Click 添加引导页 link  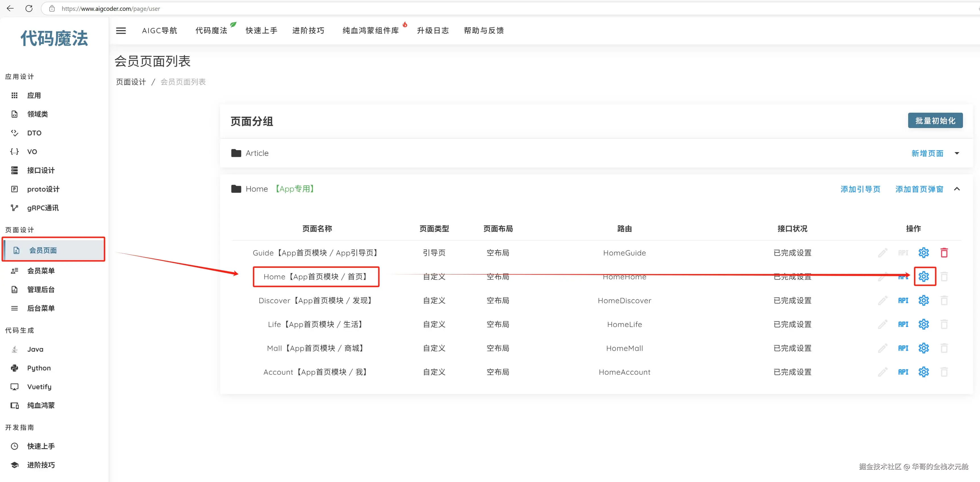(860, 189)
